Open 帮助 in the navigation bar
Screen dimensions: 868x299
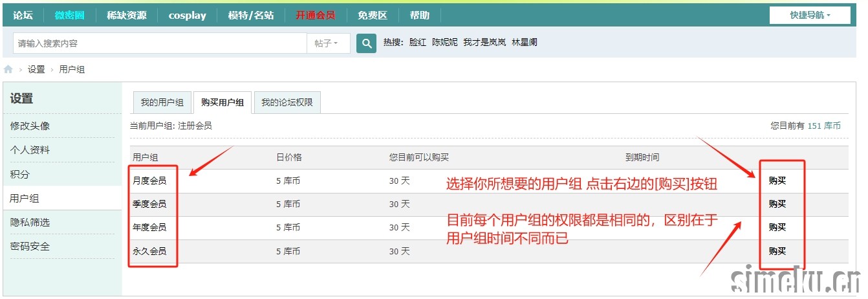[419, 15]
